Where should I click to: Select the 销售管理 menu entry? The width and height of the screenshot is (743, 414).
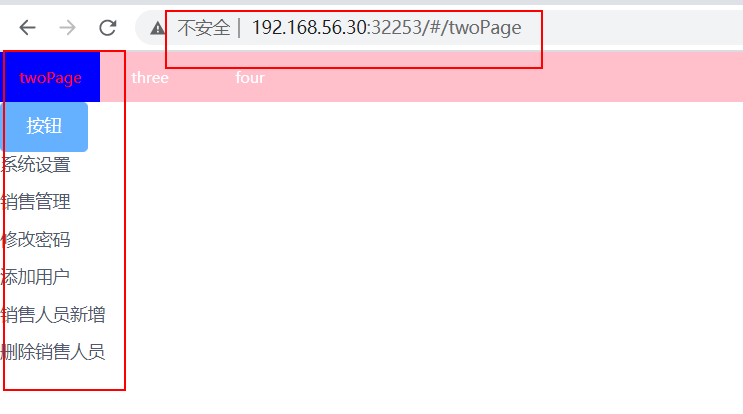36,202
